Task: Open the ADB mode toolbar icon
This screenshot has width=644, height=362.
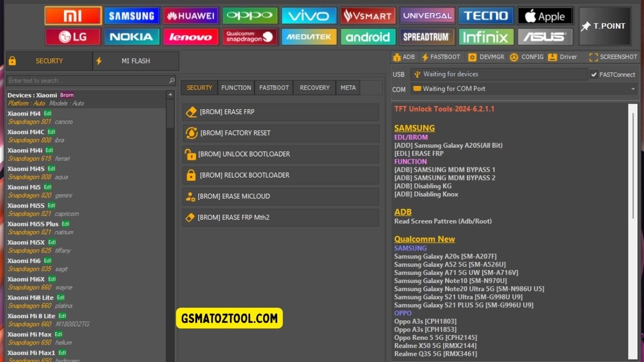Action: tap(404, 57)
